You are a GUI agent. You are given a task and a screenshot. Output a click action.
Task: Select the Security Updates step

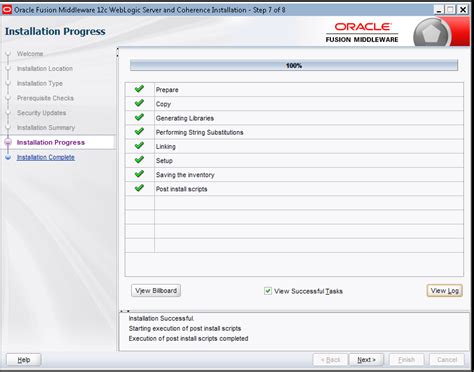click(x=41, y=113)
